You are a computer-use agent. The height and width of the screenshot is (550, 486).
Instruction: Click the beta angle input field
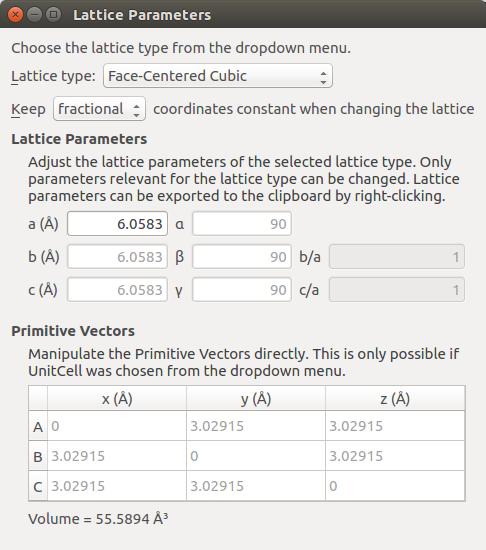tap(242, 257)
